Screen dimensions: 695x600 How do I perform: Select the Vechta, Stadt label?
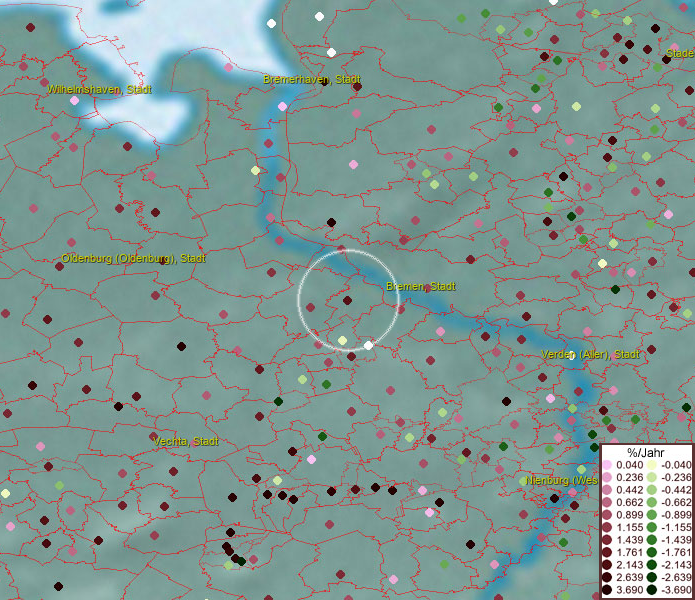(186, 441)
